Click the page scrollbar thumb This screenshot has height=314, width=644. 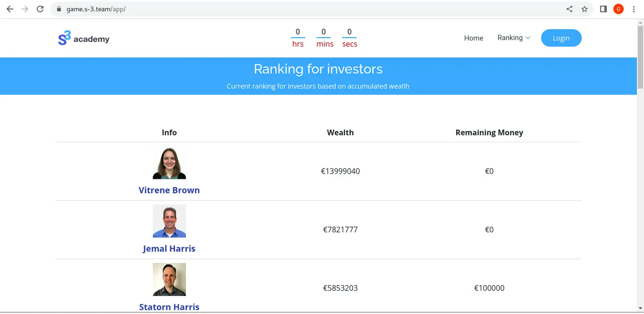tap(640, 57)
